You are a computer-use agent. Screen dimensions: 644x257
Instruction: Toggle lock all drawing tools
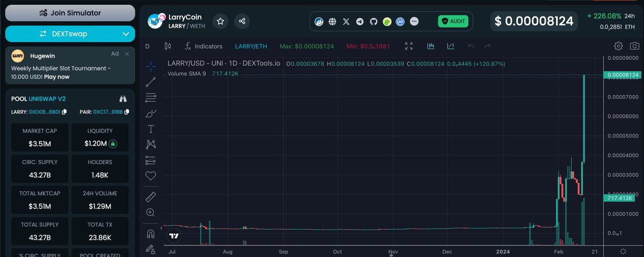coord(151,249)
